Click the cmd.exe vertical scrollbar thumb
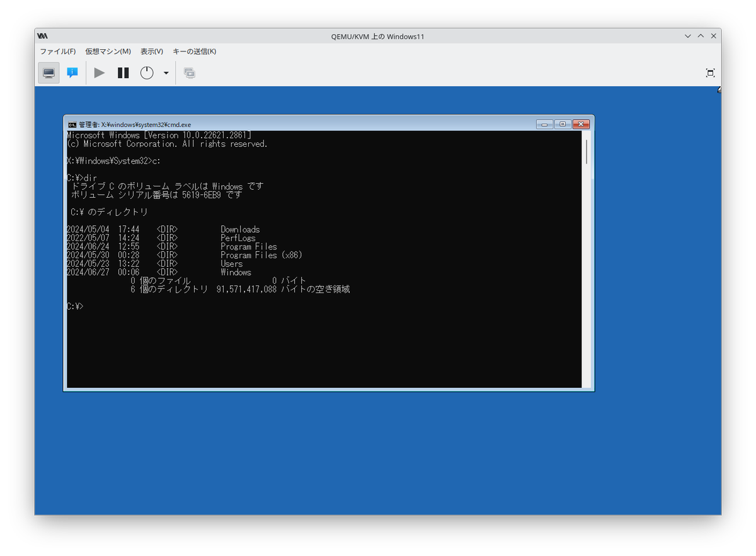The width and height of the screenshot is (756, 556). [587, 152]
